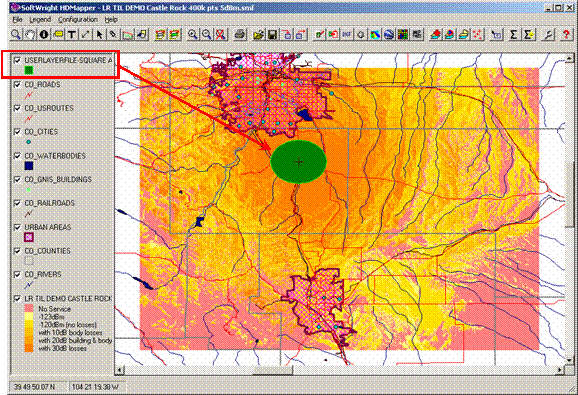
Task: Click the horizontal scrollbar right arrow
Action: pyautogui.click(x=560, y=370)
